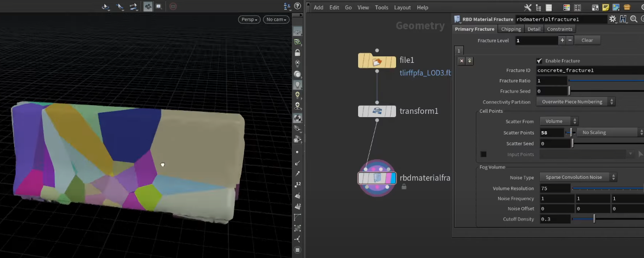Click the magnifier search icon in parameters

tap(634, 19)
